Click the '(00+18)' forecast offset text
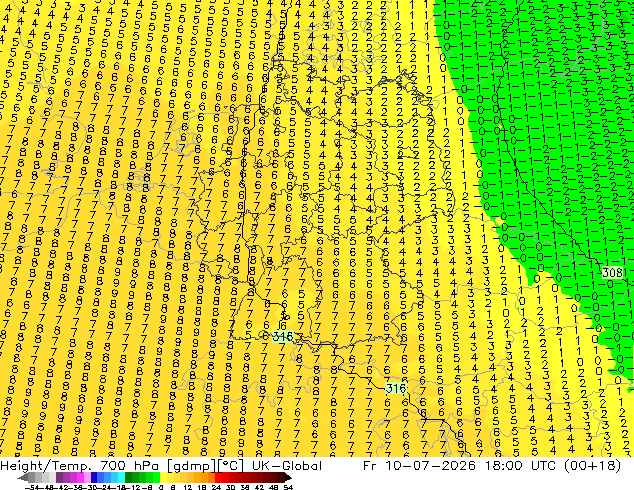The image size is (634, 490). 594,466
